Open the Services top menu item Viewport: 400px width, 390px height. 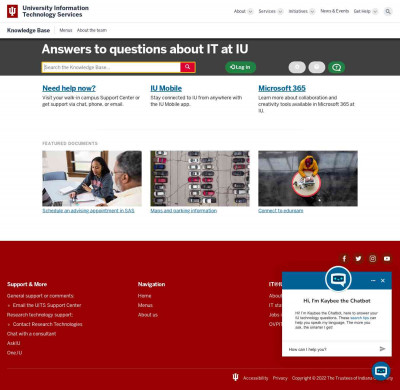(267, 11)
